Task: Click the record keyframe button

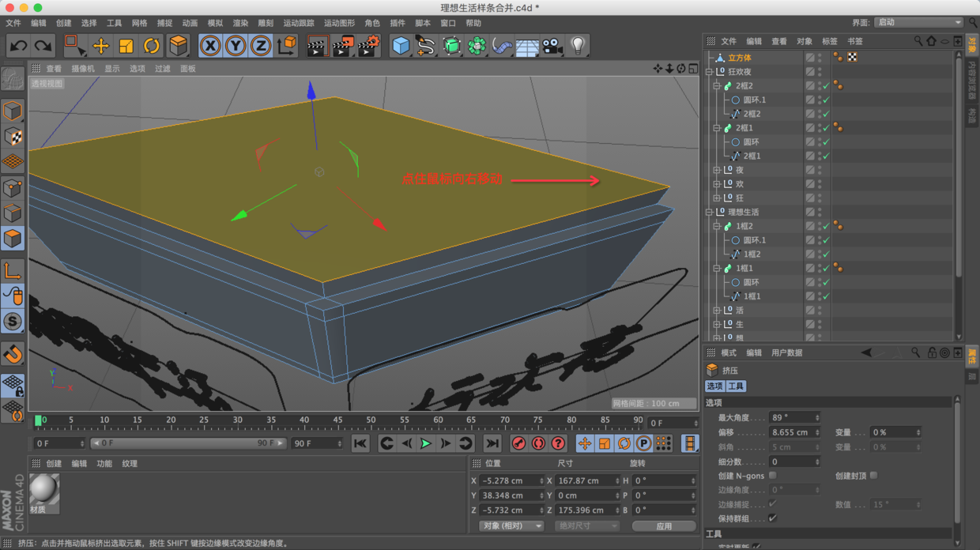Action: [518, 444]
